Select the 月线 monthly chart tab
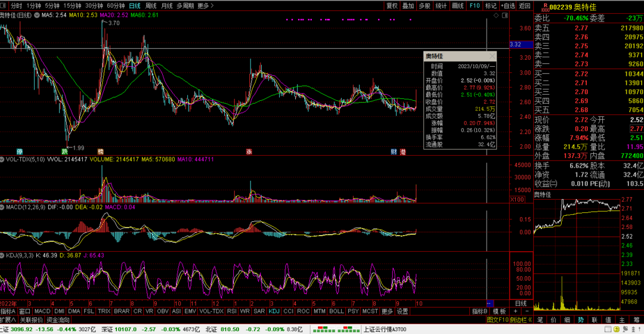Screen dimensions: 644x334 point(167,6)
